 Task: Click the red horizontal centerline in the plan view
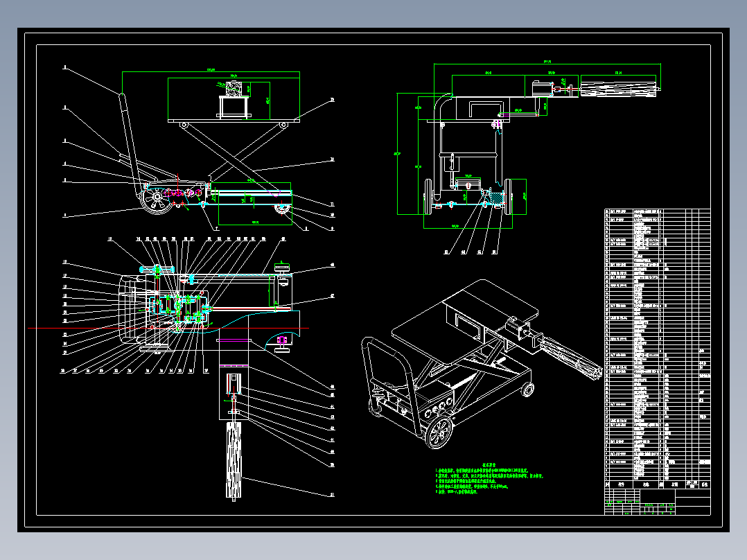pyautogui.click(x=168, y=328)
